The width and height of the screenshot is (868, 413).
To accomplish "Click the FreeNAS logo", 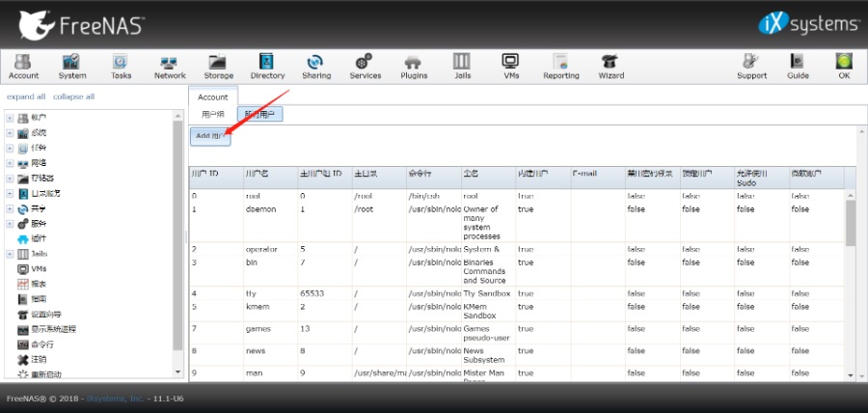I will 81,24.
